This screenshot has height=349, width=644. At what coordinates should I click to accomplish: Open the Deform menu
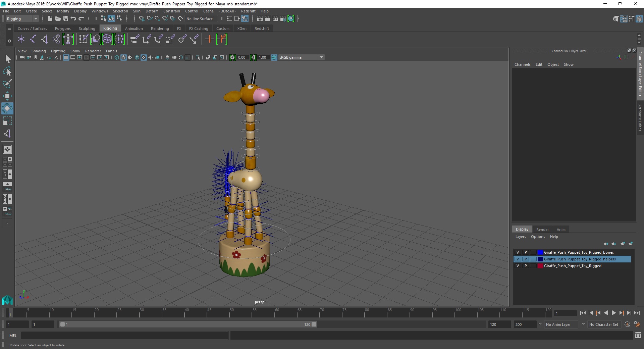click(152, 11)
